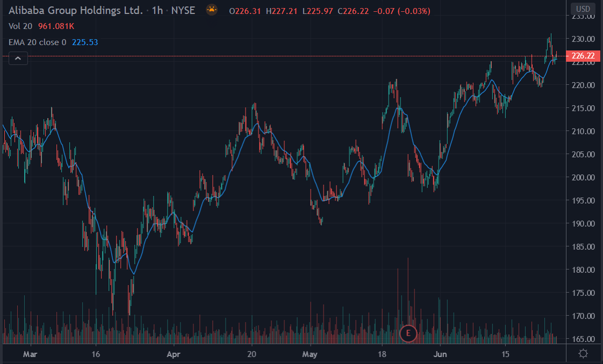
Task: Open chart settings gear icon
Action: coord(583,354)
